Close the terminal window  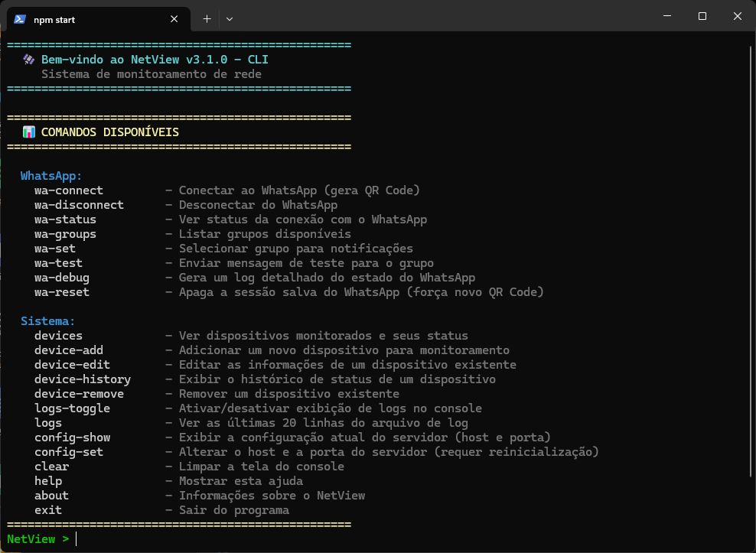pos(737,16)
